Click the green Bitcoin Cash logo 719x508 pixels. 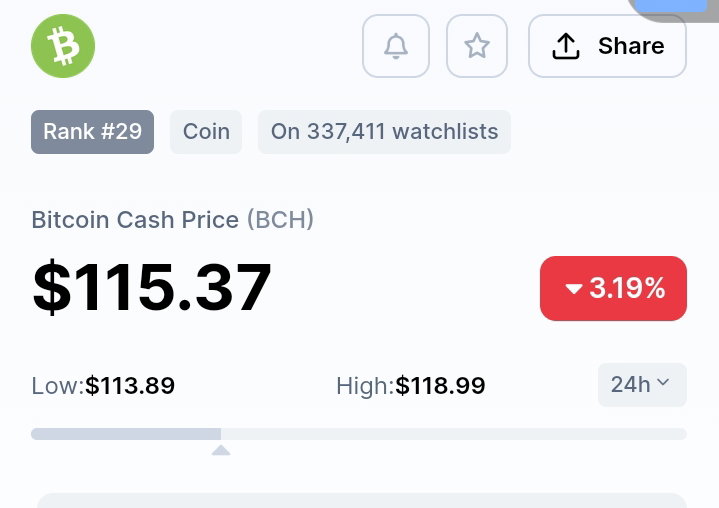click(x=63, y=46)
